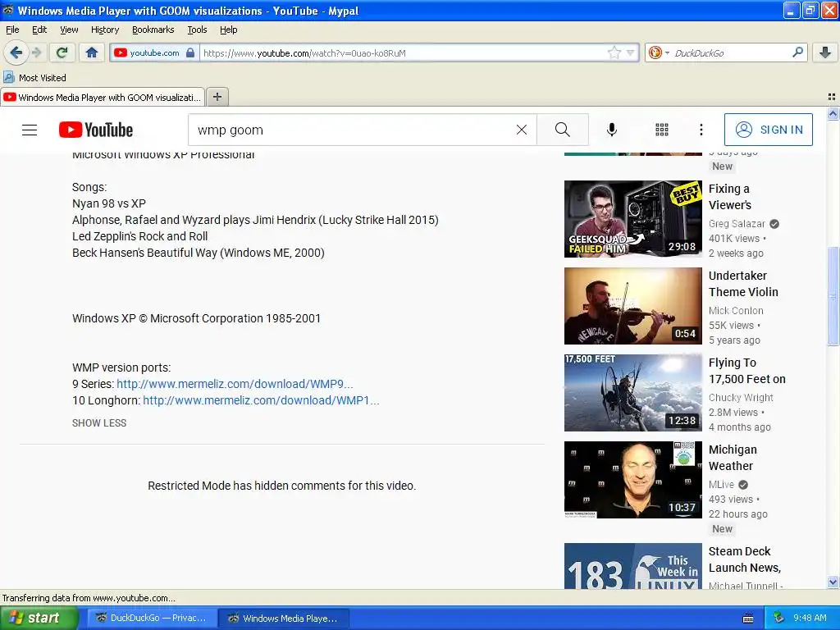Viewport: 840px width, 630px height.
Task: Click the padlock site security icon
Action: pos(190,52)
